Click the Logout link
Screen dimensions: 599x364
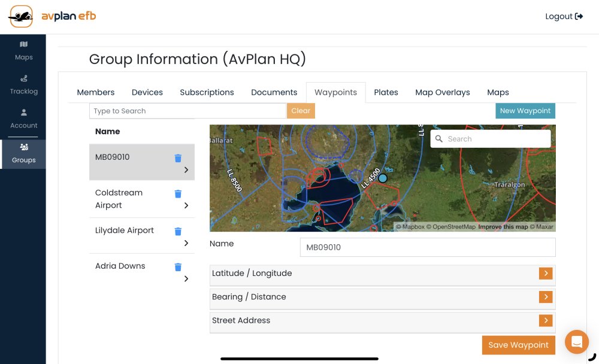(x=564, y=16)
